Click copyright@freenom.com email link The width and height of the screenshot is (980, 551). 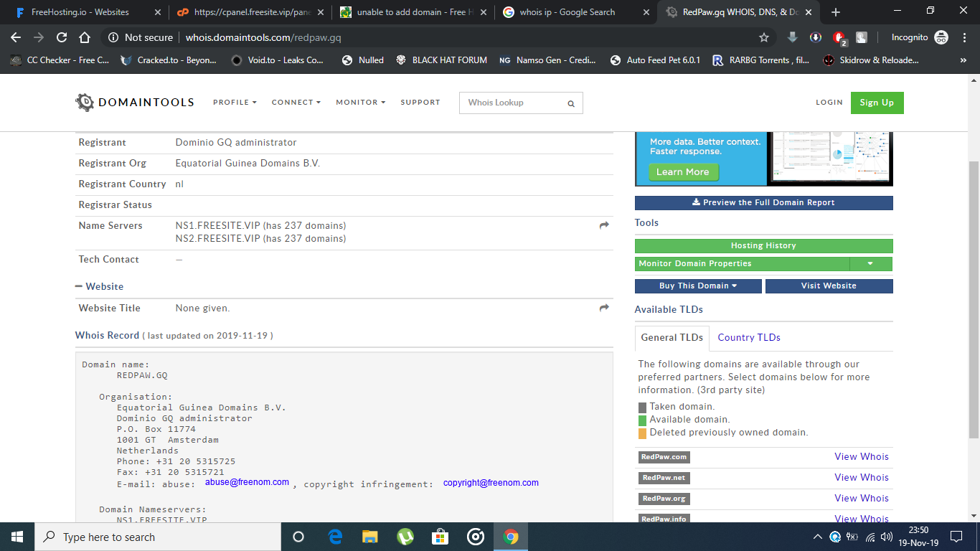click(x=491, y=483)
